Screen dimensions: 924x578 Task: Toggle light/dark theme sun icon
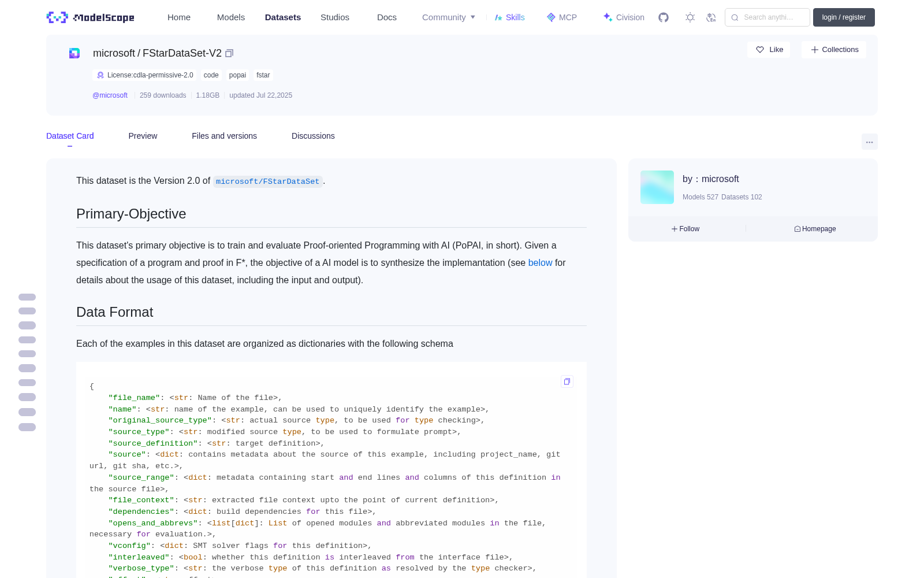(x=690, y=17)
